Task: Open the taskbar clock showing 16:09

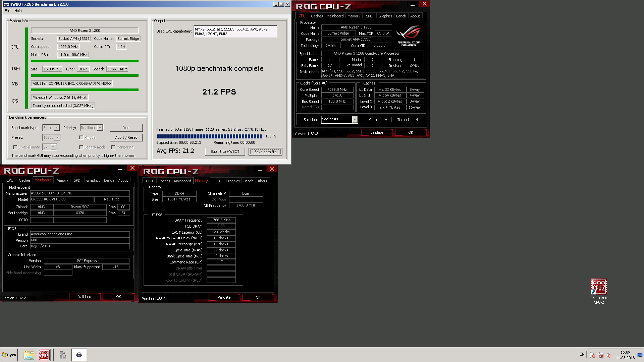Action: point(625,355)
